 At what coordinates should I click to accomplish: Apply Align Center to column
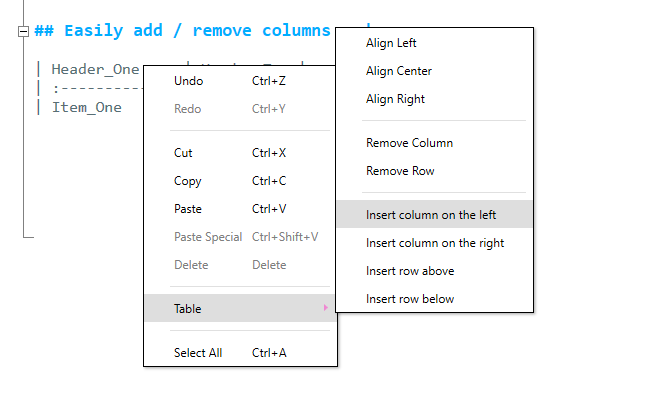click(435, 71)
